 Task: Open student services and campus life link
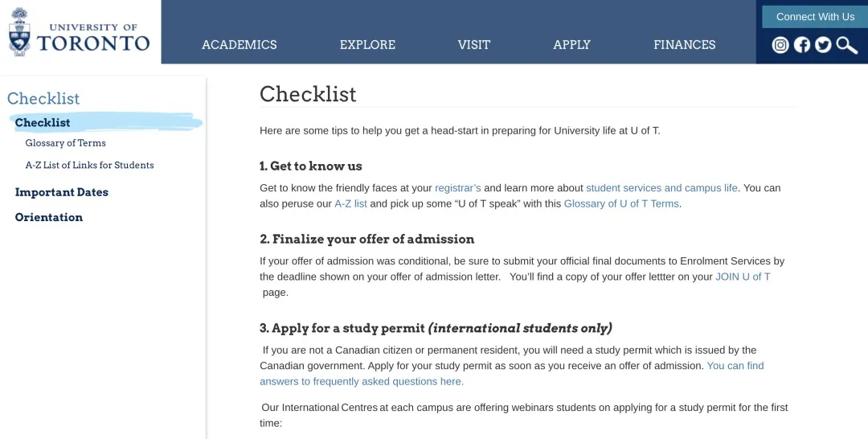coord(661,188)
